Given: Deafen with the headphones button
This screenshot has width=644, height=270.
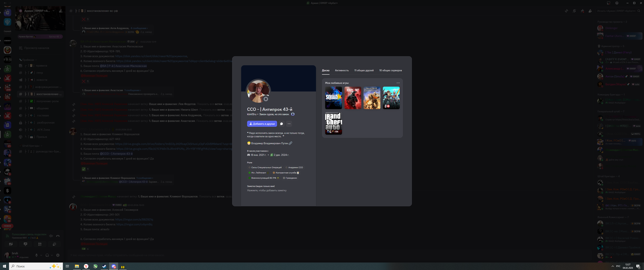Looking at the screenshot, I should click(47, 255).
